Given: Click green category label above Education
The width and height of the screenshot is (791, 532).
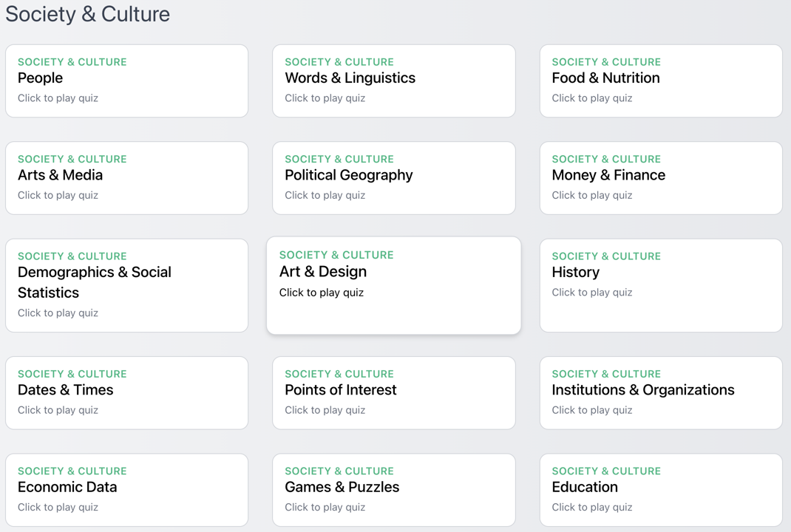Looking at the screenshot, I should (x=606, y=471).
